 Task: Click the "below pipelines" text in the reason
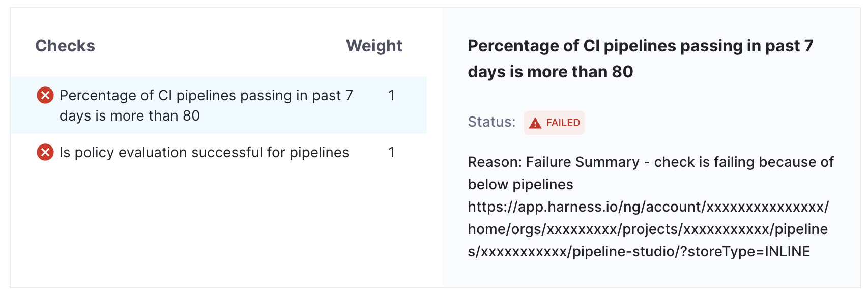(x=520, y=184)
